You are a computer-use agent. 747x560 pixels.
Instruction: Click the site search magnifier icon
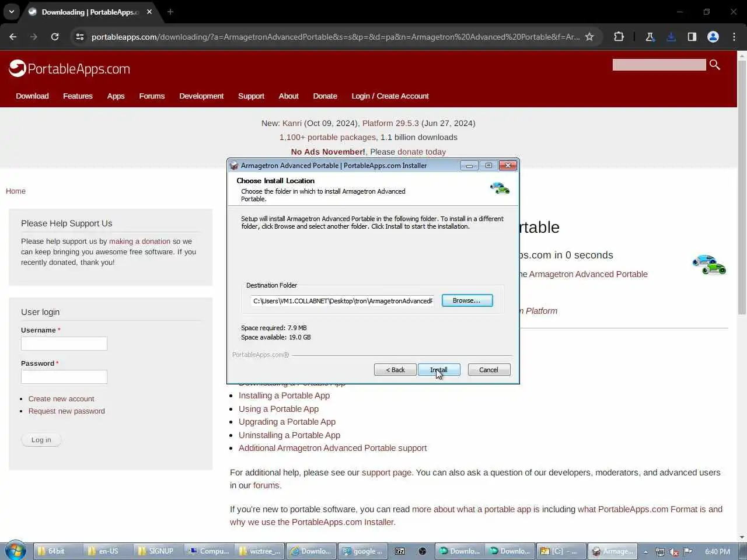point(715,65)
